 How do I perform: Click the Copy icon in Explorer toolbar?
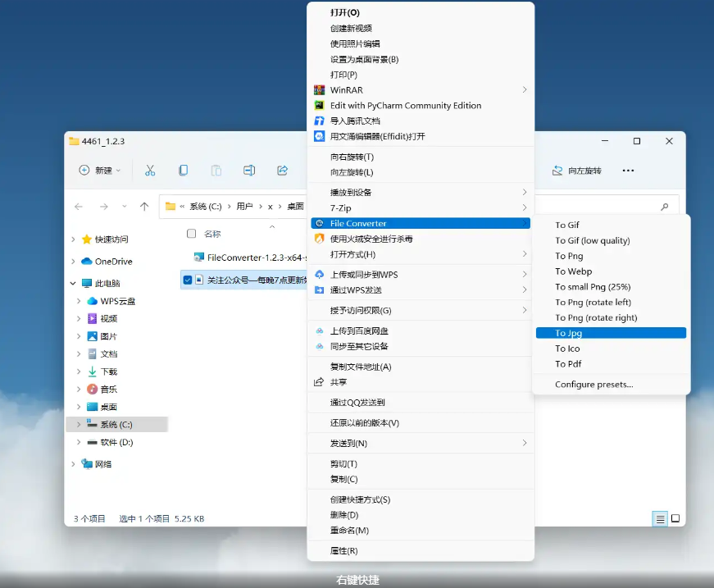(x=183, y=171)
